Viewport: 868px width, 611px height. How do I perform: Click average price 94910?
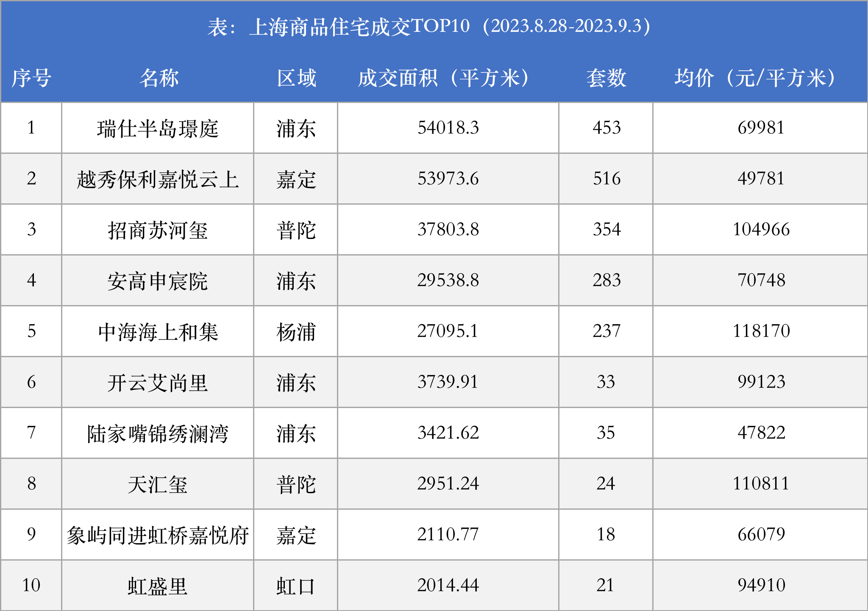pyautogui.click(x=761, y=585)
